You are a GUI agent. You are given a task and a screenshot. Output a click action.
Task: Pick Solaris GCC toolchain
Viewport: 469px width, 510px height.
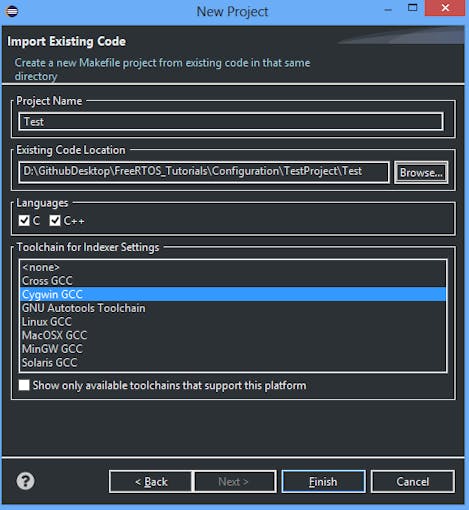(x=233, y=363)
